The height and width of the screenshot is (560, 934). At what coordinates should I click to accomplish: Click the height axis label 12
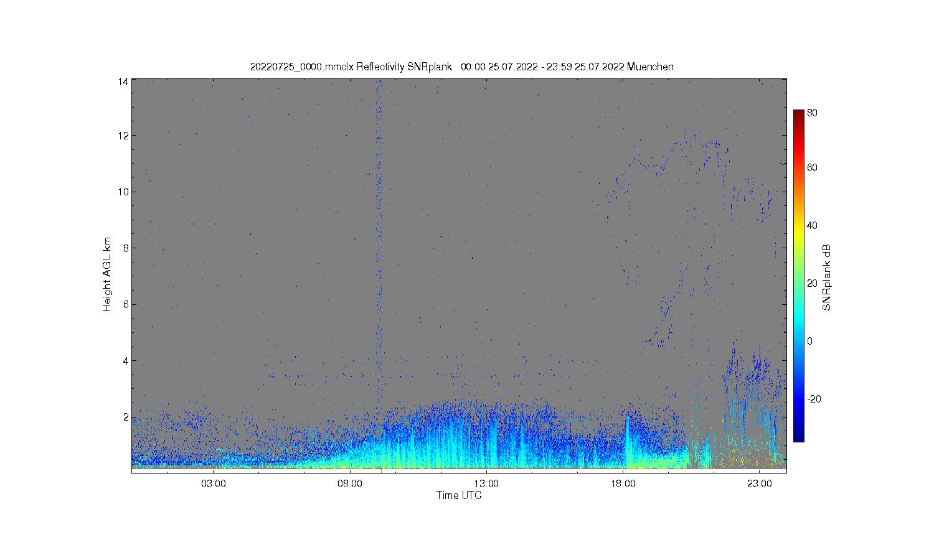coord(124,136)
